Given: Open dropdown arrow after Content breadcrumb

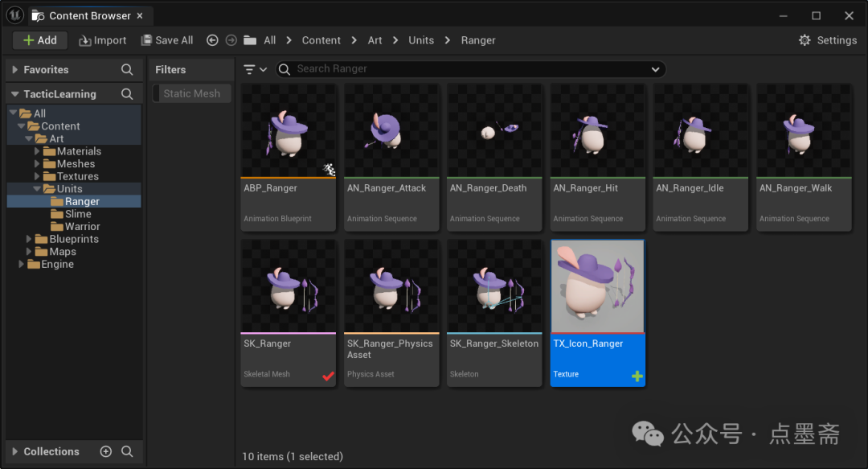Looking at the screenshot, I should (x=354, y=40).
